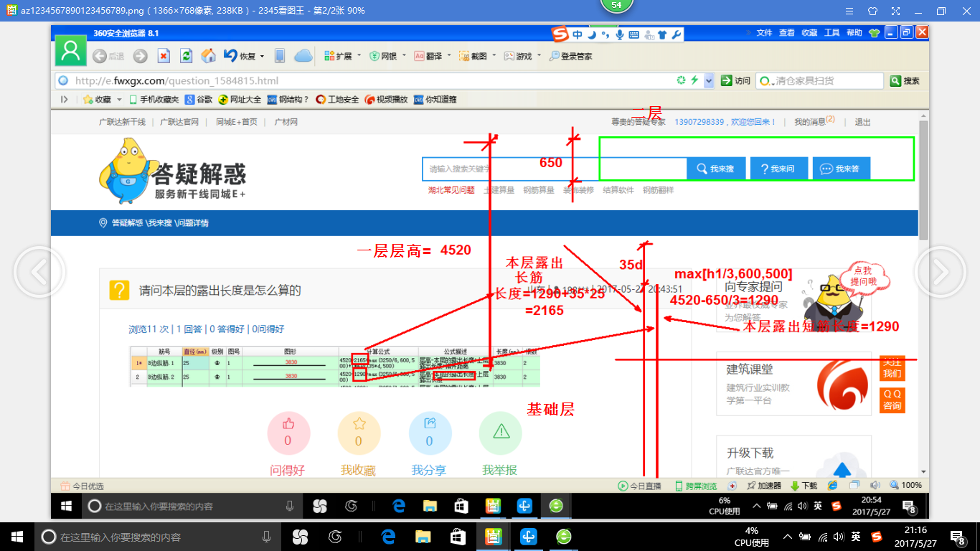Toggle the punctuation mode icon on IME bar
This screenshot has width=980, height=551.
pos(606,34)
